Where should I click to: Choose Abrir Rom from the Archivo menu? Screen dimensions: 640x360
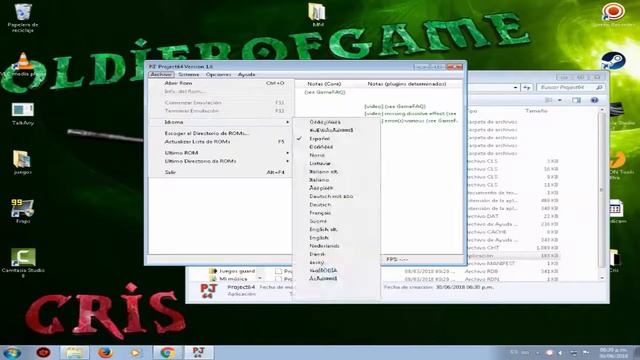(220, 83)
